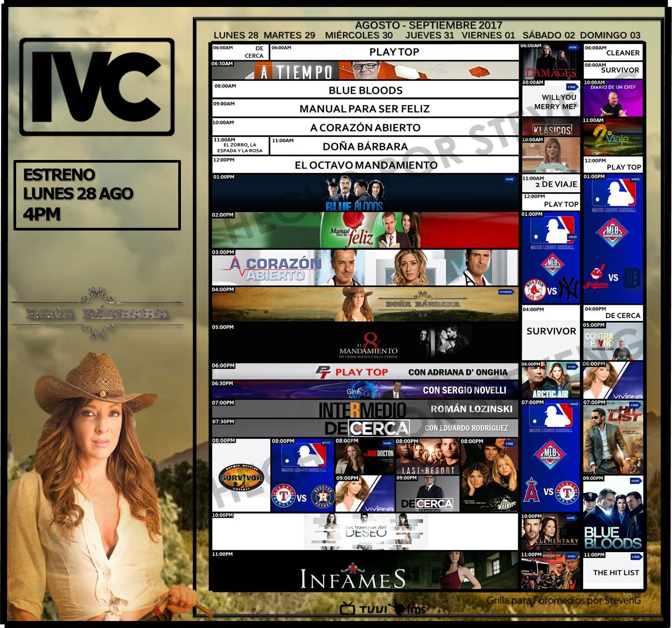Click the Boston Red Sox team logo
Viewport: 672px width, 628px height.
click(534, 290)
